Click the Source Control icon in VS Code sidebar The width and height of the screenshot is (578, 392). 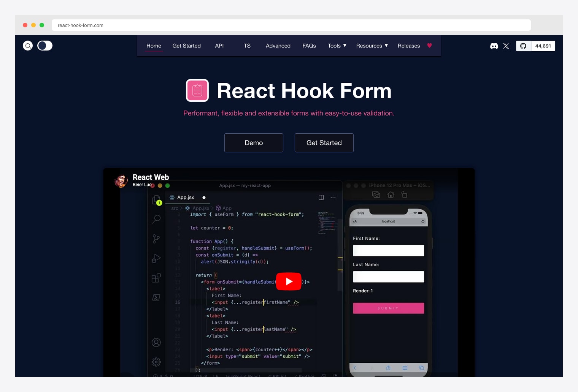pos(156,239)
